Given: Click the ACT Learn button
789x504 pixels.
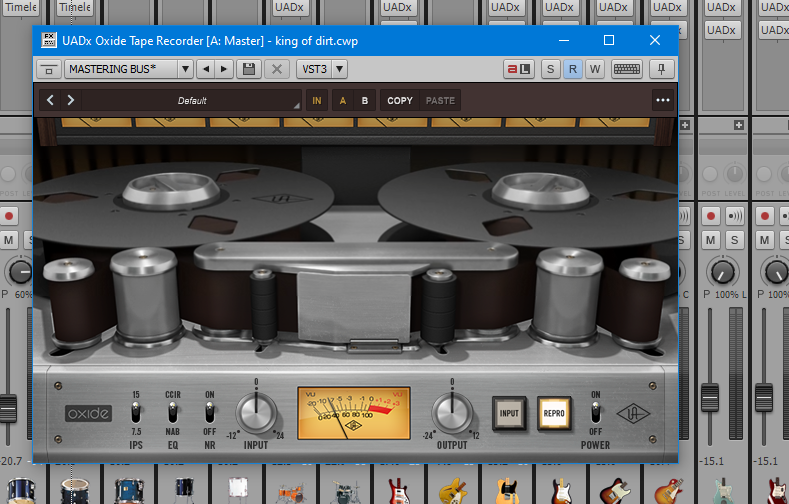Looking at the screenshot, I should click(x=518, y=69).
